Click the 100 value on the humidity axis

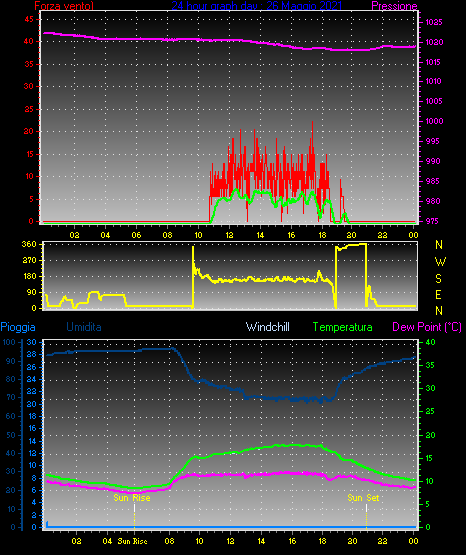coord(9,342)
